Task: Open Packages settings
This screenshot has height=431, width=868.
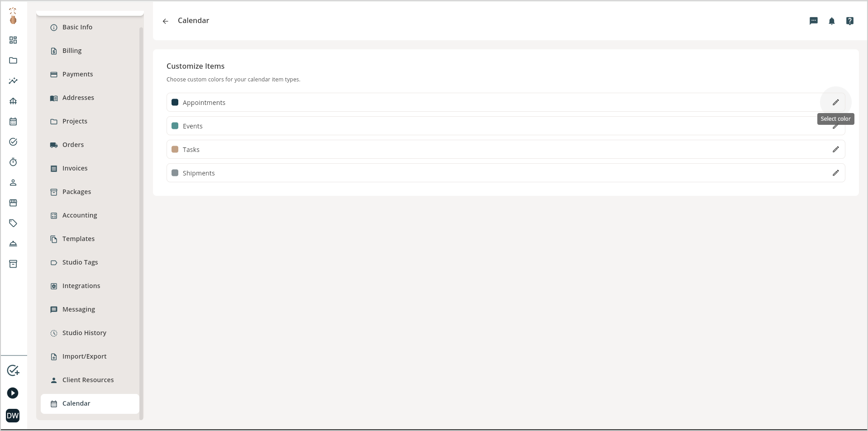Action: (x=90, y=192)
